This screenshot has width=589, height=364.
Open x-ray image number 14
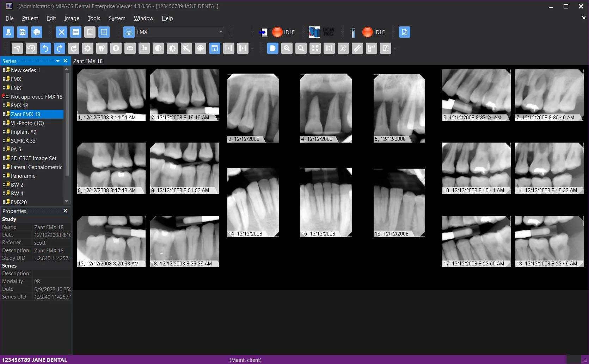click(x=253, y=202)
